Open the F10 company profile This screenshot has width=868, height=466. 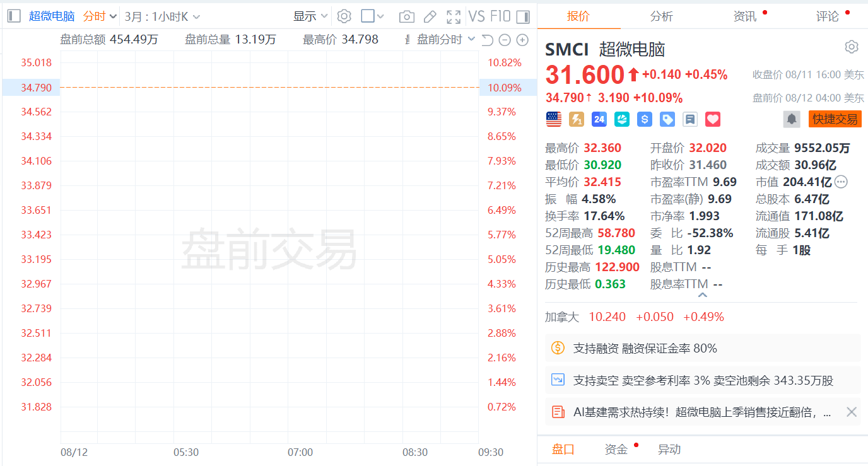[x=500, y=16]
